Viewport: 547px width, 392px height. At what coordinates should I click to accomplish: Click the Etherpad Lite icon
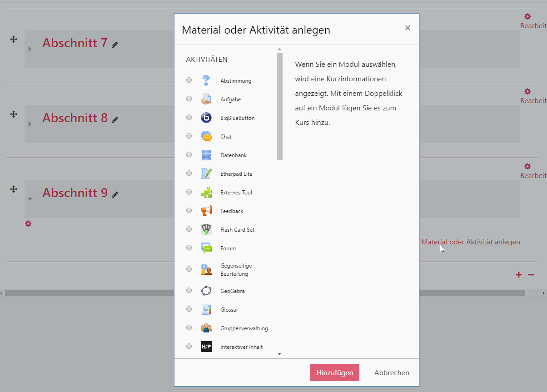tap(206, 174)
